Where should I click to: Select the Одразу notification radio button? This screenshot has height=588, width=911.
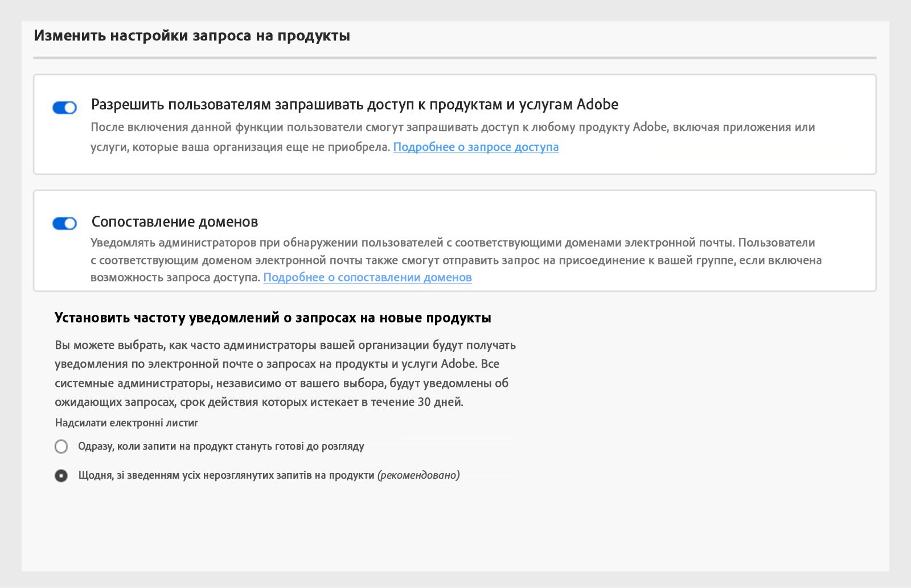coord(61,446)
